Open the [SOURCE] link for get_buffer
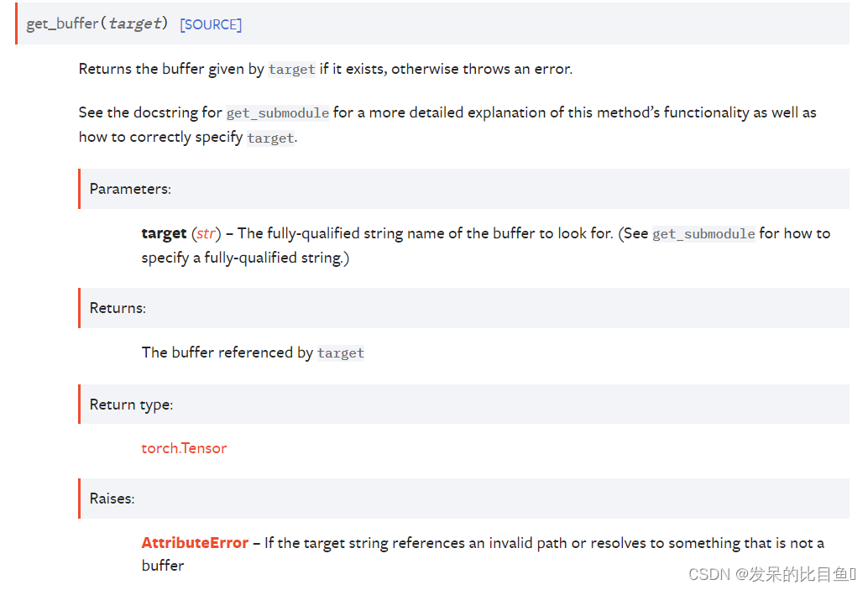The width and height of the screenshot is (868, 590). pos(211,24)
